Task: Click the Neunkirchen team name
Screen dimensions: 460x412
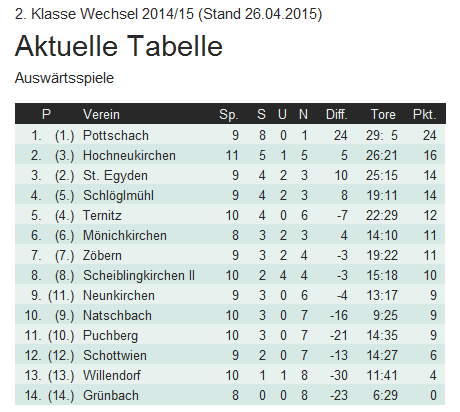Action: 119,295
